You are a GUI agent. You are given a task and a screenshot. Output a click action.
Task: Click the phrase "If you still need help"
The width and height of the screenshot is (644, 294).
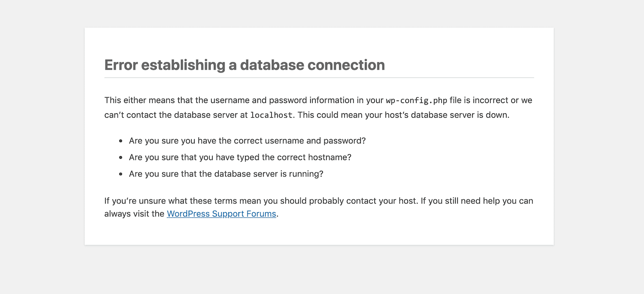click(460, 201)
